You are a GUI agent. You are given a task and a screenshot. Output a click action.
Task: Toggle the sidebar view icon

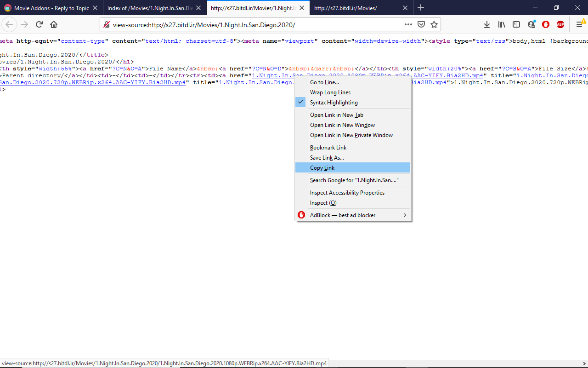[x=516, y=24]
